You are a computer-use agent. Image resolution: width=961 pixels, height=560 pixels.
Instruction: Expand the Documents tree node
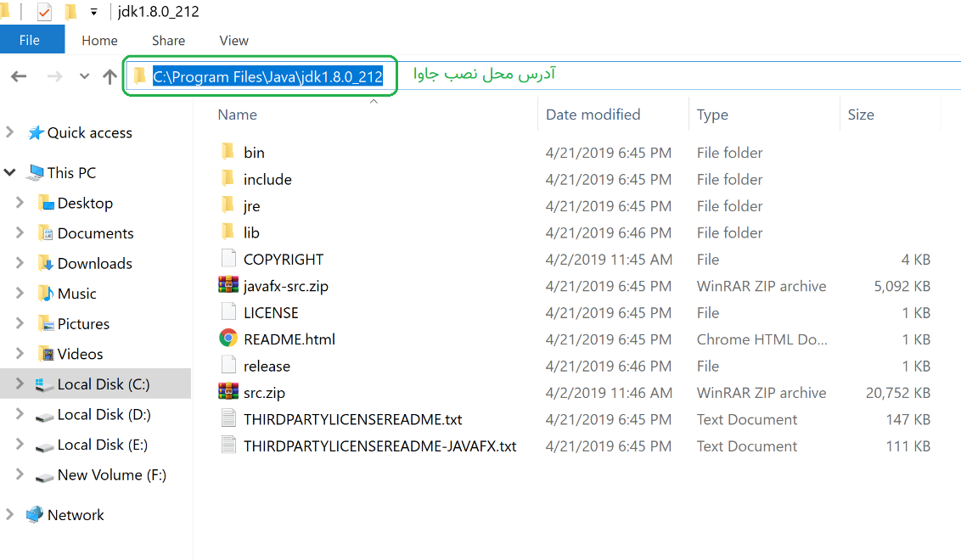tap(20, 232)
